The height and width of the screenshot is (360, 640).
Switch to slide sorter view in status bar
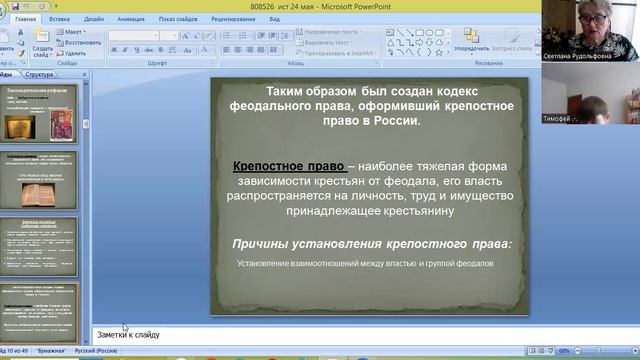(x=541, y=351)
